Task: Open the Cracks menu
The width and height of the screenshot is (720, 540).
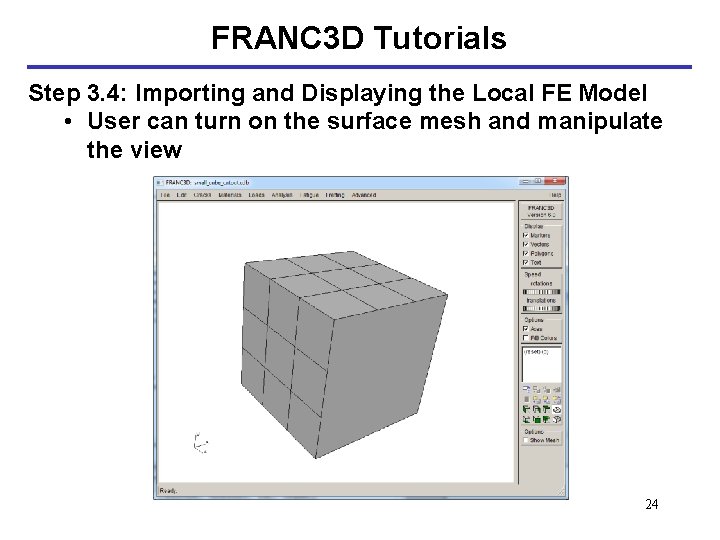Action: click(202, 195)
